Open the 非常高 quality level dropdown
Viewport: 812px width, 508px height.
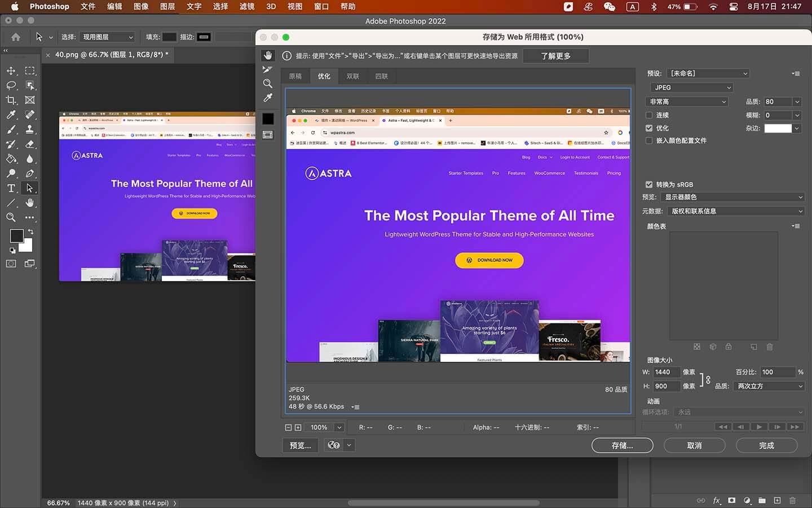tap(687, 102)
